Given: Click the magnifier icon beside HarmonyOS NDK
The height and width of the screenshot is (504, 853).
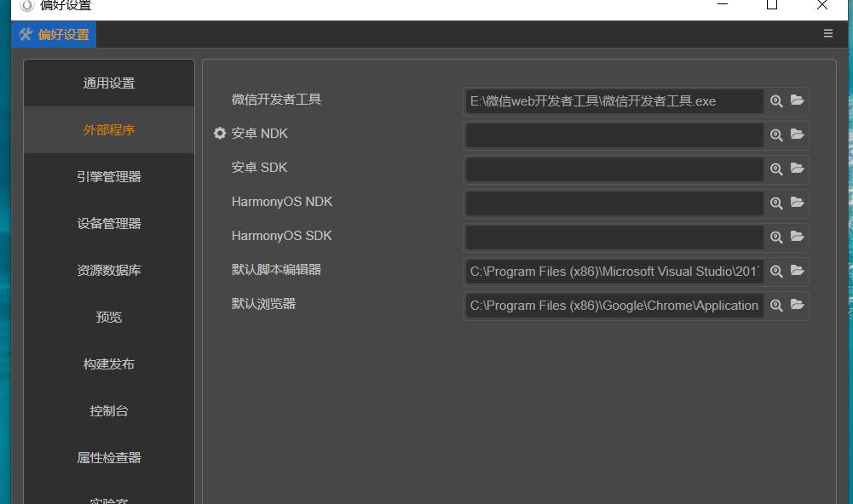Looking at the screenshot, I should click(x=775, y=203).
